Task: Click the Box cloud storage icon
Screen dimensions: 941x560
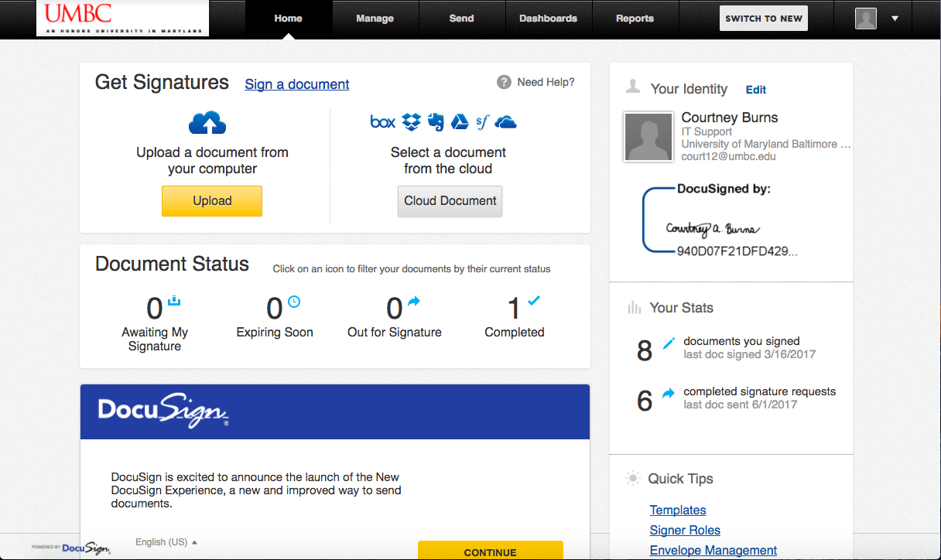Action: click(382, 121)
